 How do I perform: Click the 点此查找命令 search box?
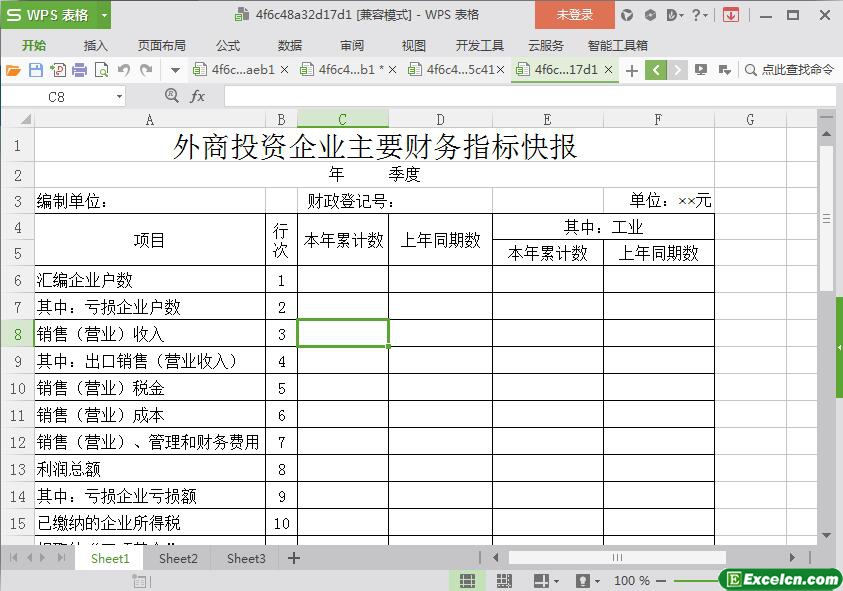click(790, 70)
